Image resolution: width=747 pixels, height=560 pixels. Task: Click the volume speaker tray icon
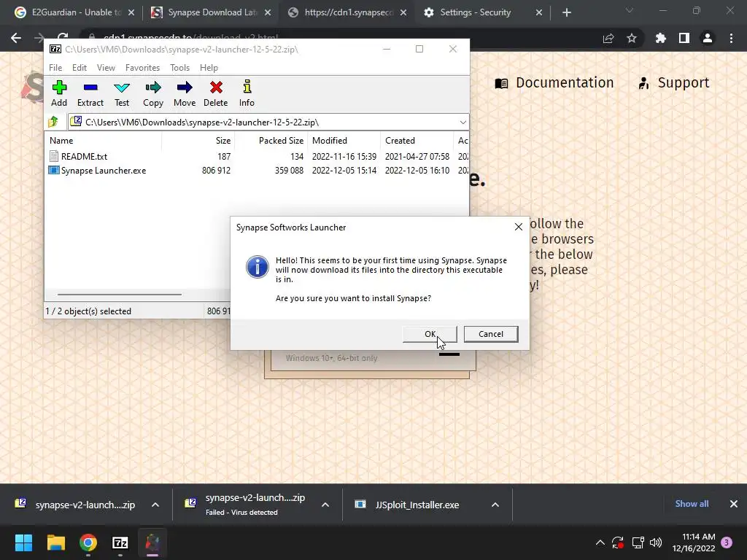tap(656, 542)
